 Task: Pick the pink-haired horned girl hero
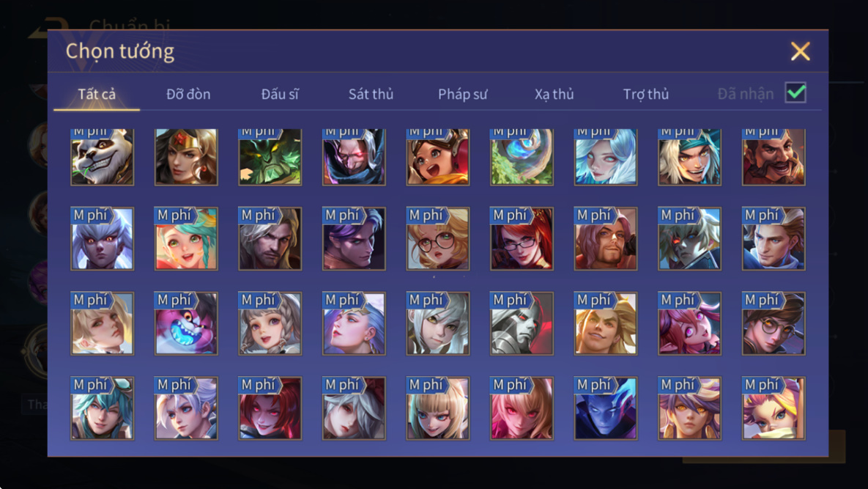pos(689,323)
